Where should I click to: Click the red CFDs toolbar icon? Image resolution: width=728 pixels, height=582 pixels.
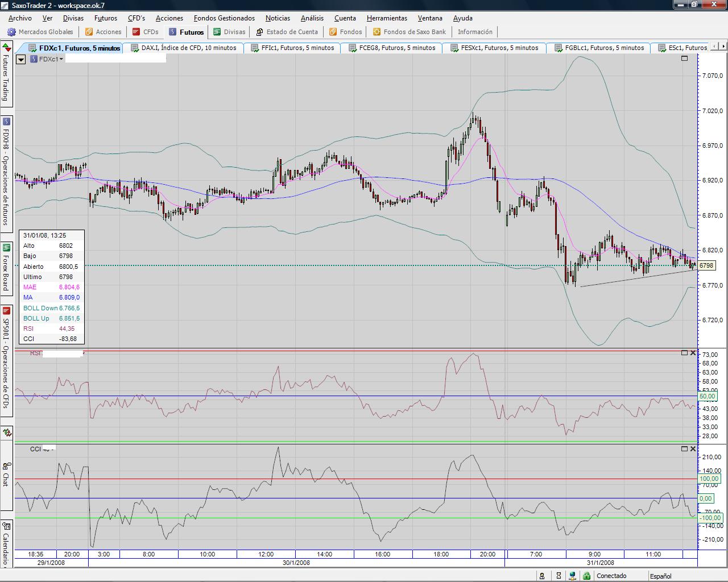coord(136,32)
